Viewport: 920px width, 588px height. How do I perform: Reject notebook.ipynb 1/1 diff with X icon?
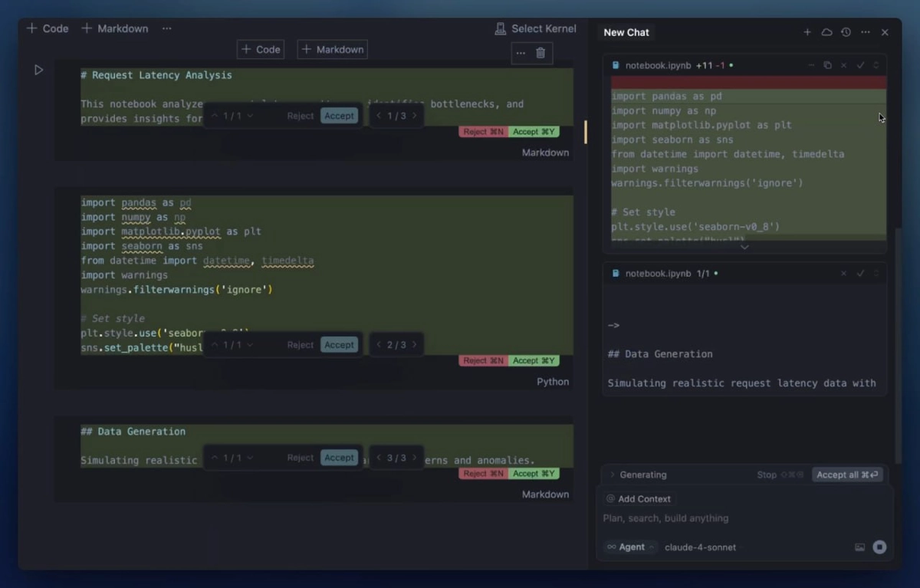click(844, 274)
